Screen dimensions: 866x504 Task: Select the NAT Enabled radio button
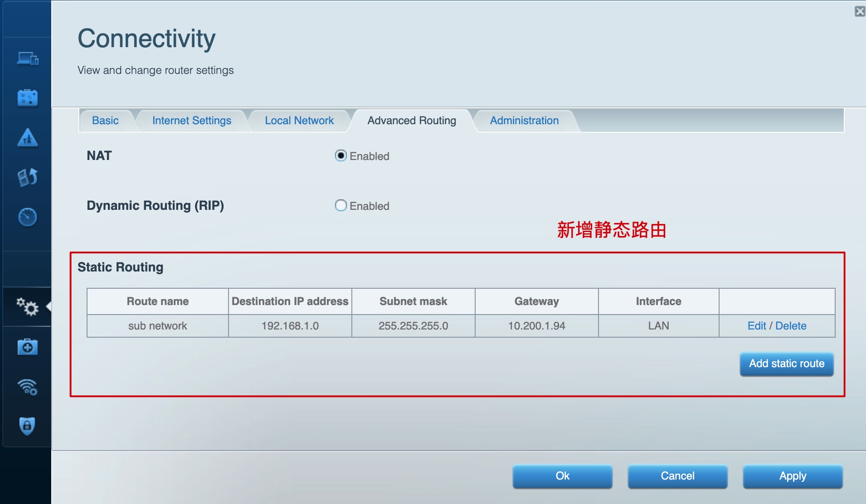(x=341, y=156)
